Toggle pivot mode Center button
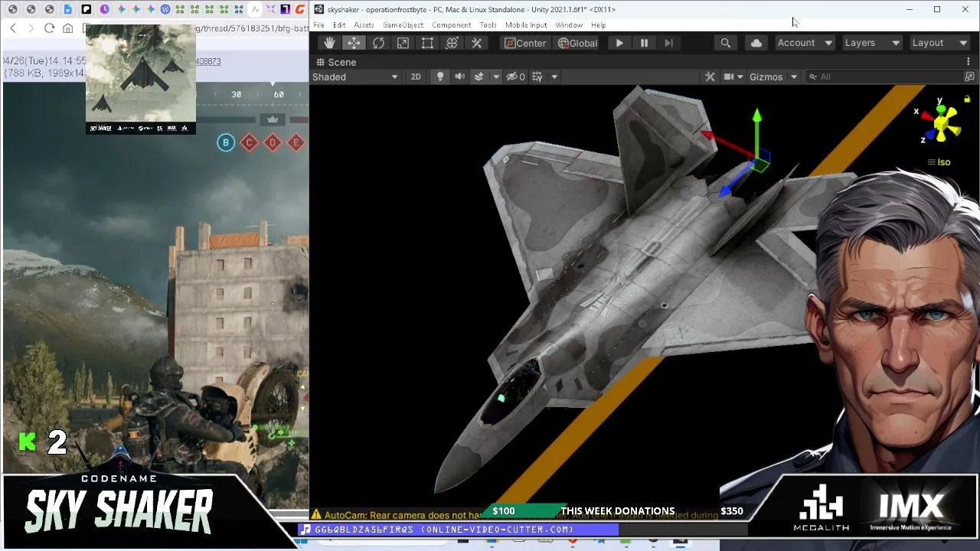The image size is (980, 551). coord(525,43)
